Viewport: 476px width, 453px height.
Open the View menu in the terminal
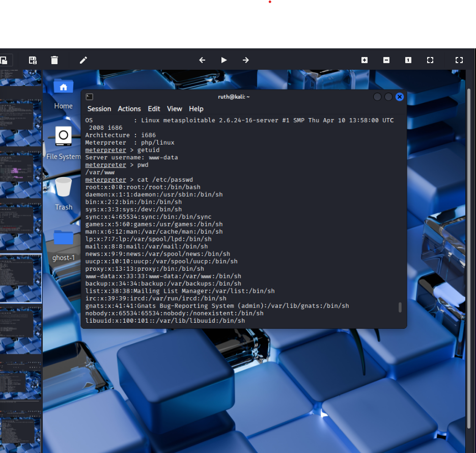click(175, 108)
